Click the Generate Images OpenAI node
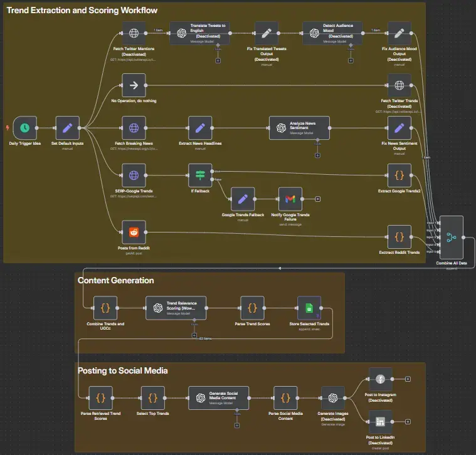 (333, 398)
